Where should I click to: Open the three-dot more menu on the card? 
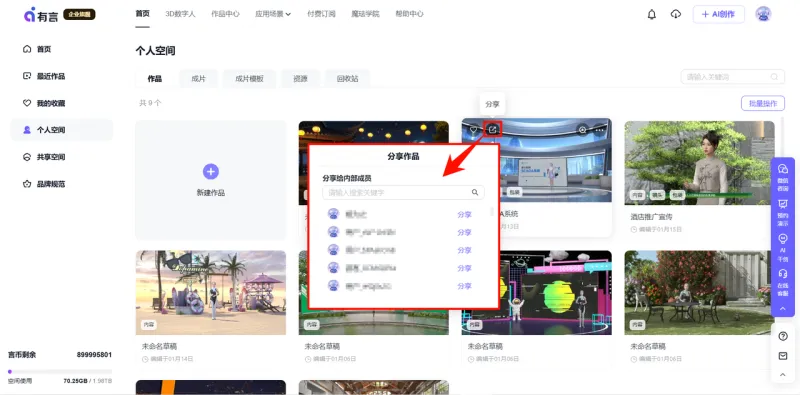[x=599, y=130]
